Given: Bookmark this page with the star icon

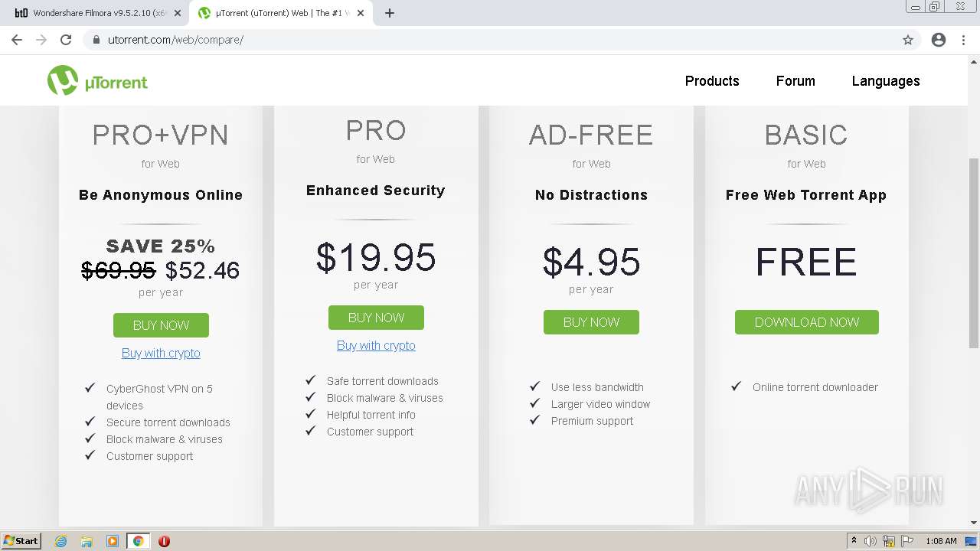Looking at the screenshot, I should click(908, 40).
